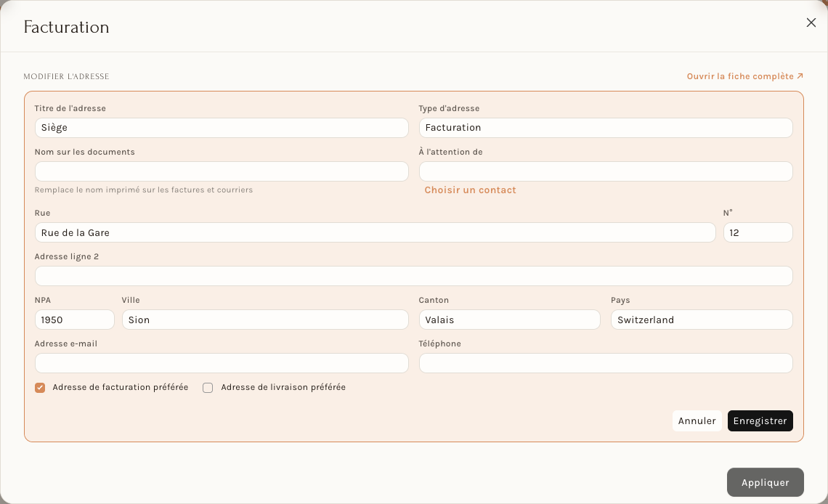The image size is (828, 504).
Task: Select the Téléphone field
Action: [x=606, y=363]
